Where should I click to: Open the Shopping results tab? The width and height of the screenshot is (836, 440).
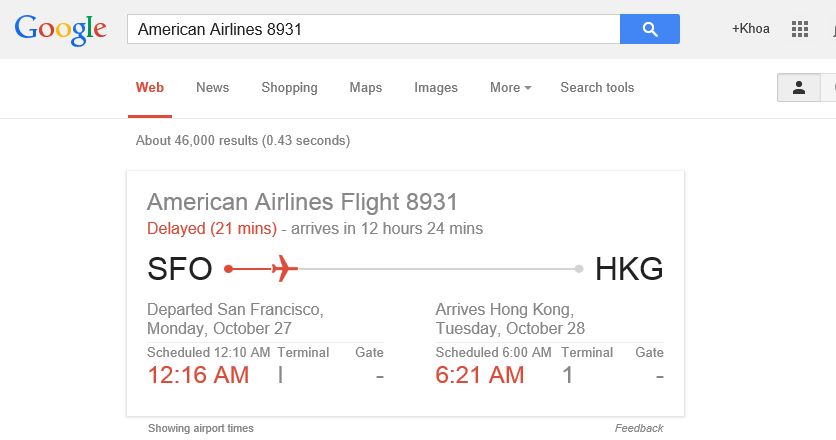(x=289, y=88)
